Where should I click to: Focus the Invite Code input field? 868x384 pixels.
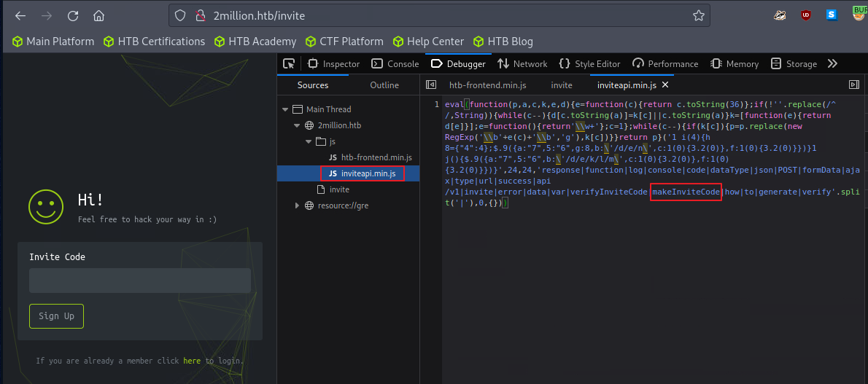click(140, 281)
